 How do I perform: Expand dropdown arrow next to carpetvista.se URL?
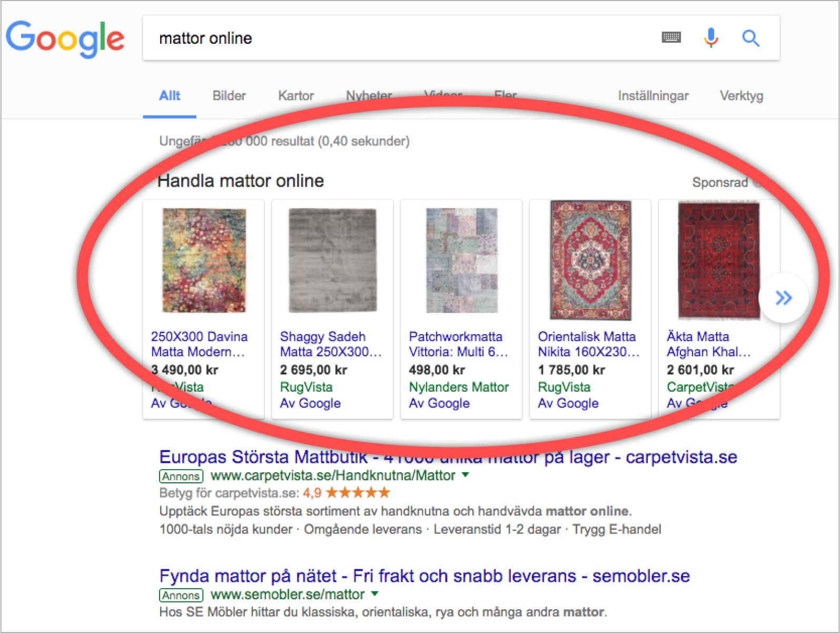[466, 475]
